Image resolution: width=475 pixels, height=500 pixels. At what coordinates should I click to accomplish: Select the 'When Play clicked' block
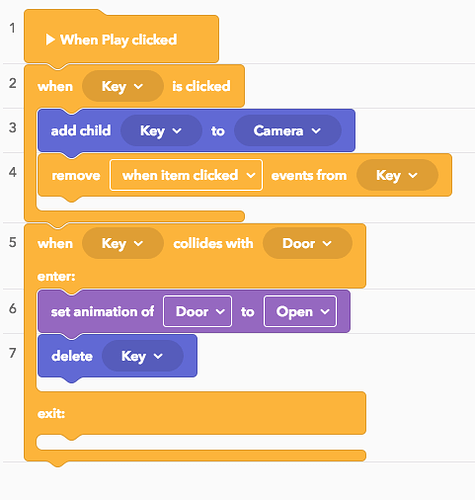tap(121, 38)
